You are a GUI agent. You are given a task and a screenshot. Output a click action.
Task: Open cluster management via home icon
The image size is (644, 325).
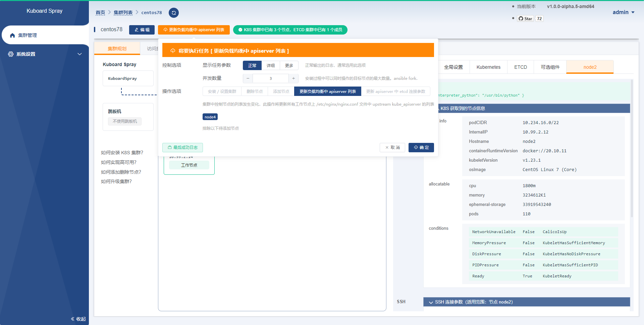click(12, 35)
